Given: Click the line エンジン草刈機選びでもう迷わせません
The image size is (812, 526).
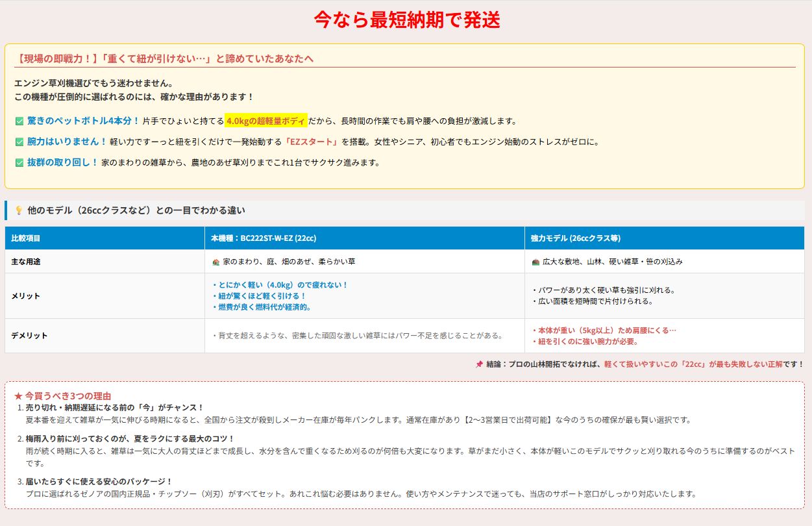Looking at the screenshot, I should pyautogui.click(x=93, y=83).
